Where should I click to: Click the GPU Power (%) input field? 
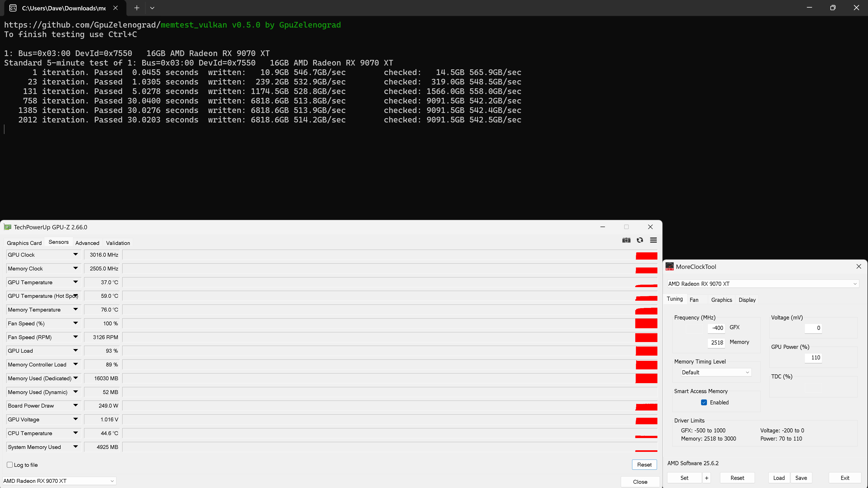point(813,358)
